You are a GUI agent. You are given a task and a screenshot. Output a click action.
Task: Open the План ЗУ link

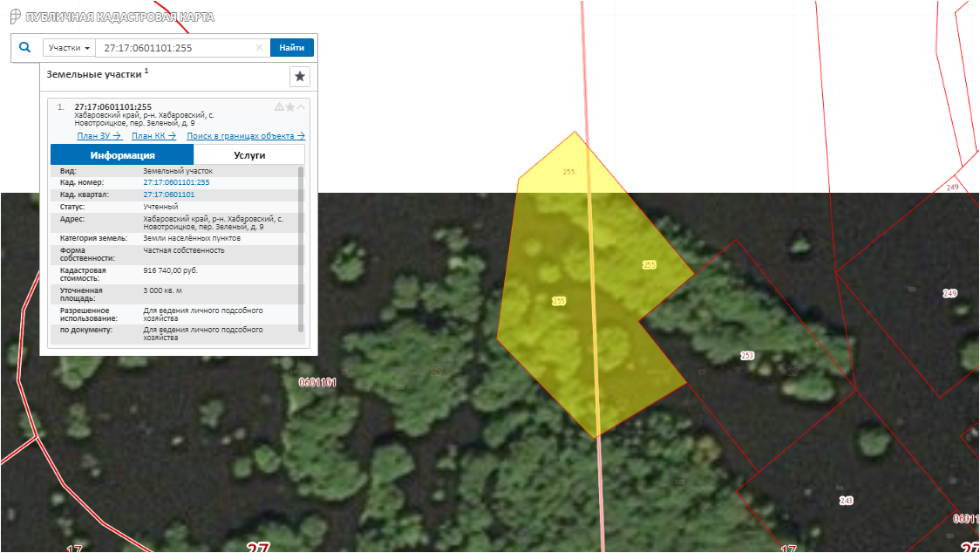99,136
